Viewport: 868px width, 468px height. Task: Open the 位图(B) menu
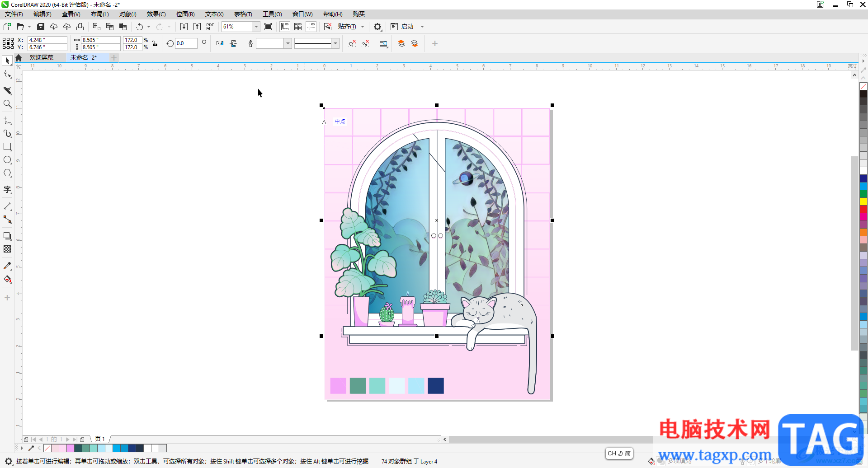coord(185,14)
